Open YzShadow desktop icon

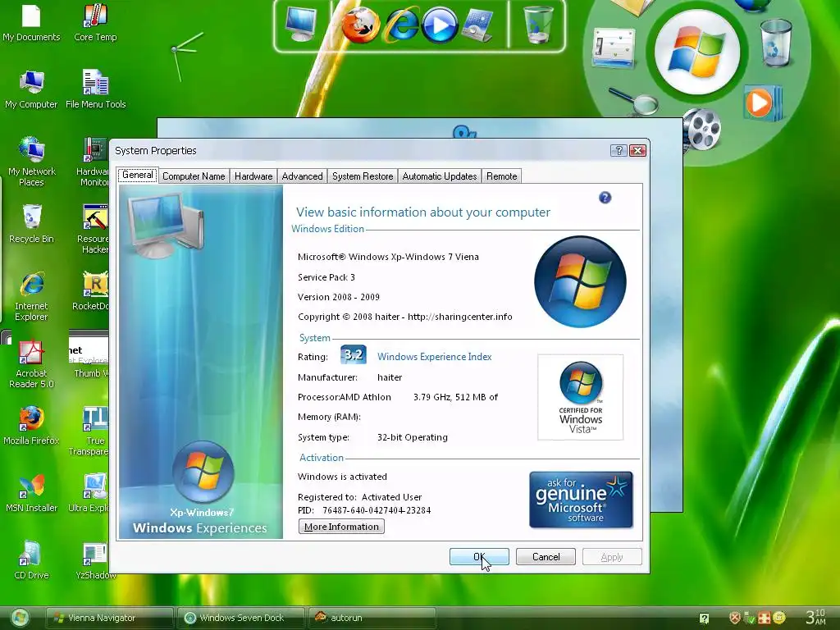(x=95, y=561)
